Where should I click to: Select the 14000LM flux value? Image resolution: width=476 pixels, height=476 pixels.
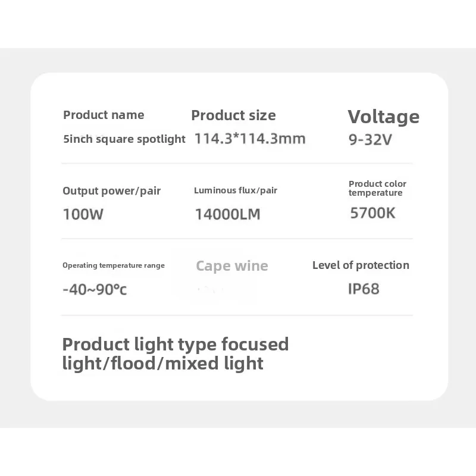[x=227, y=214]
